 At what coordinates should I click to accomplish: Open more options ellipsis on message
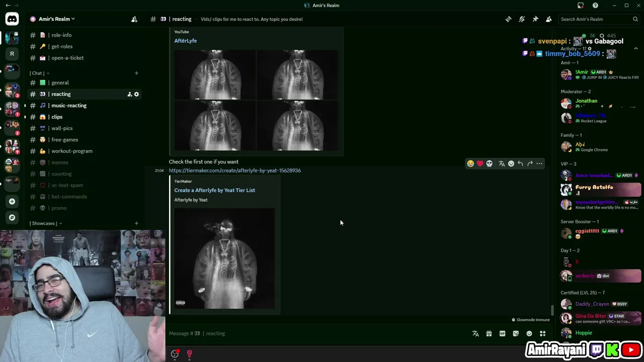pyautogui.click(x=539, y=163)
